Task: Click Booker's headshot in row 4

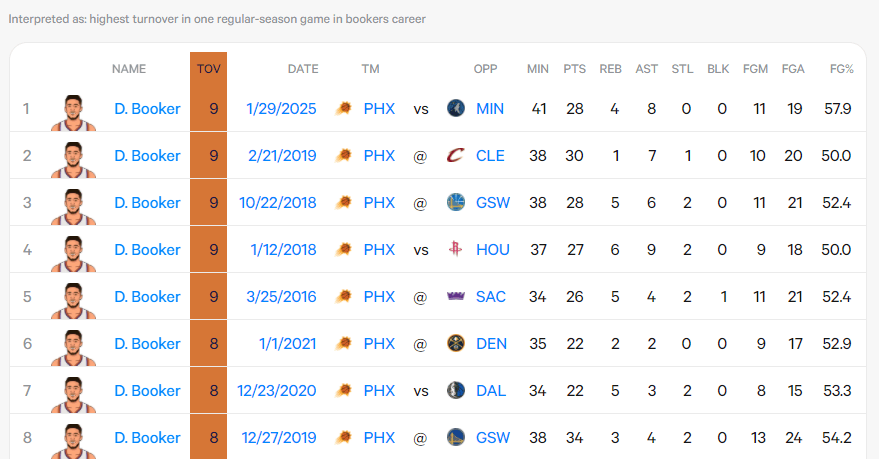Action: point(73,254)
